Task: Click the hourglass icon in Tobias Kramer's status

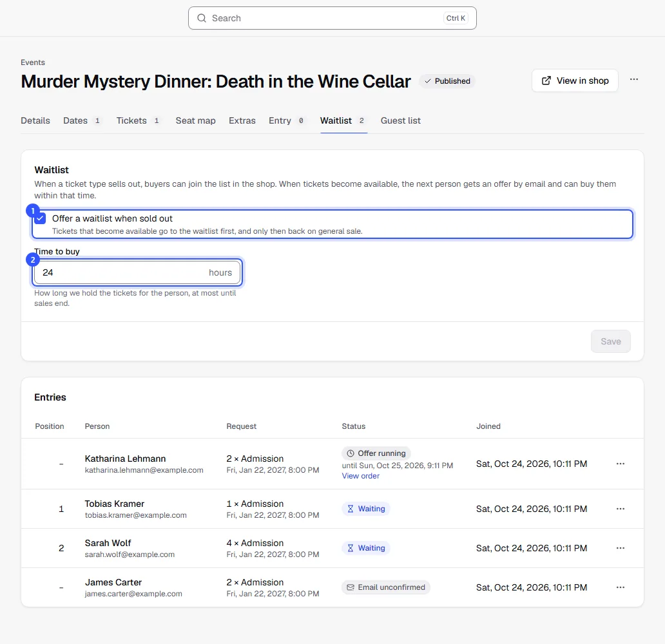Action: tap(351, 509)
